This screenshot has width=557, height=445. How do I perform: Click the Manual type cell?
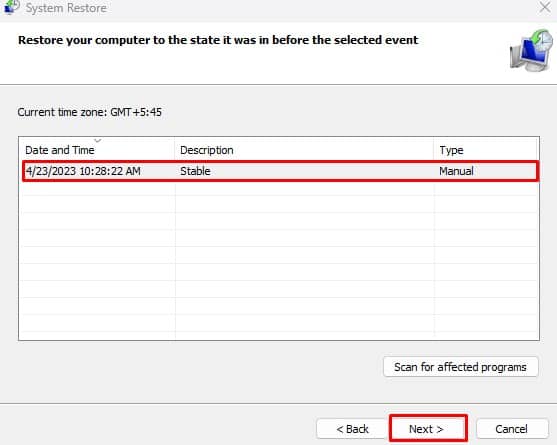tap(456, 171)
